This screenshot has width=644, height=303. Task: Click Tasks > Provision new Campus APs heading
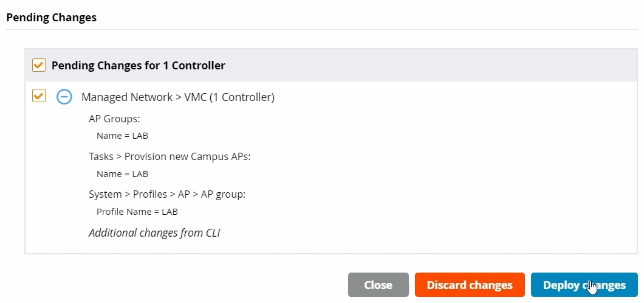pos(170,156)
